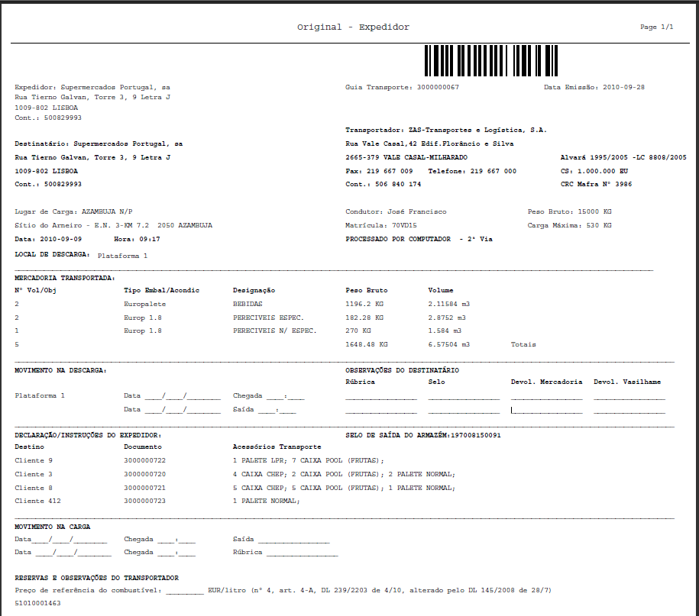Click the "Rúbrica" column label under Observações
Screen dimensions: 699x616
361,382
